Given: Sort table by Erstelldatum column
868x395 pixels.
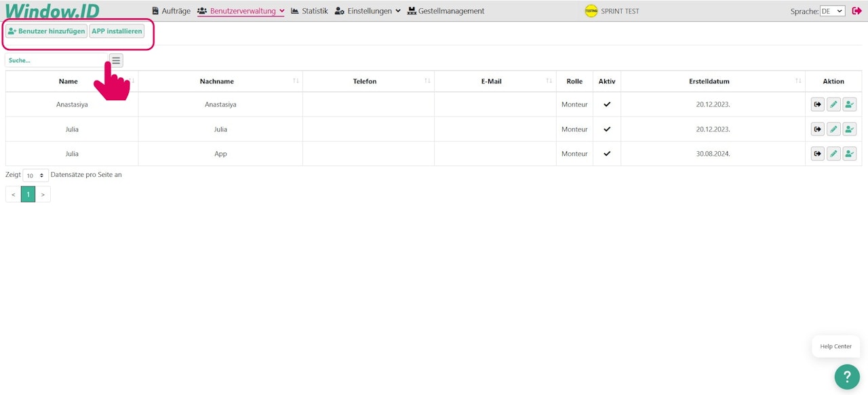Looking at the screenshot, I should (x=713, y=81).
